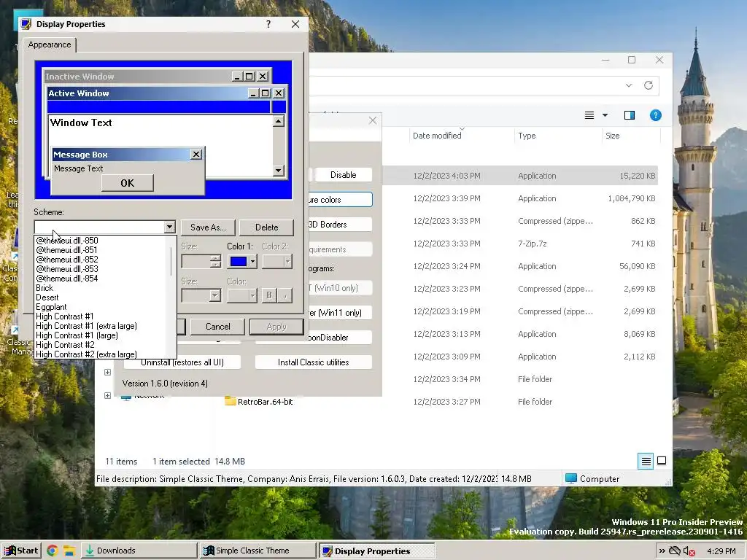747x560 pixels.
Task: Click 3D Borders button
Action: click(x=339, y=225)
